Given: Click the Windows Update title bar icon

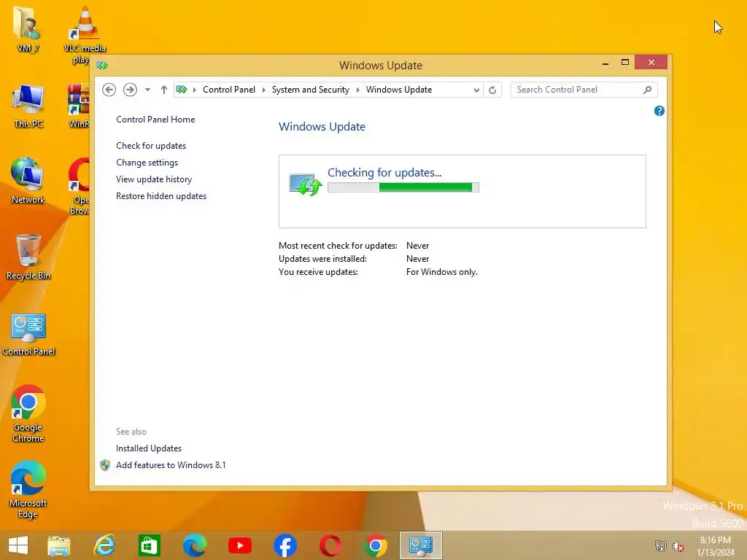Looking at the screenshot, I should pos(102,65).
